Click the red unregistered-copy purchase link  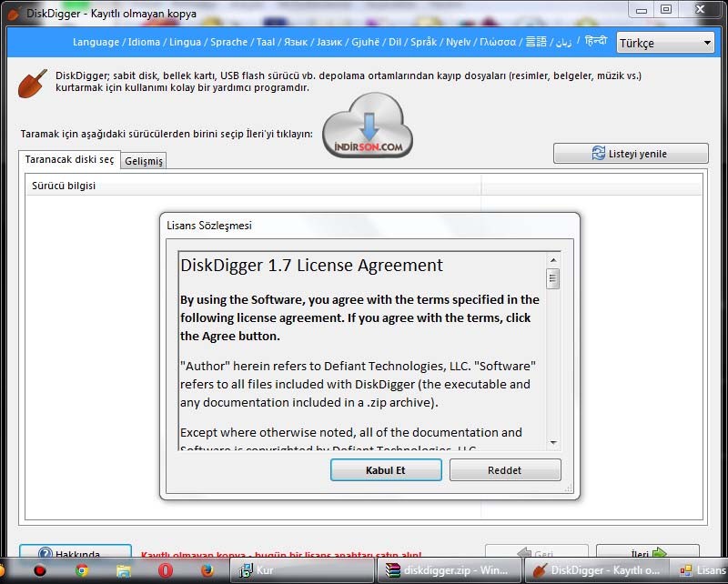281,554
